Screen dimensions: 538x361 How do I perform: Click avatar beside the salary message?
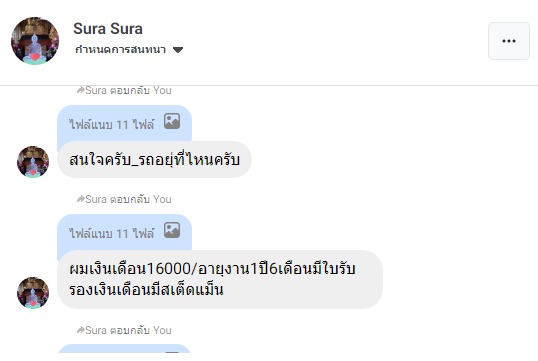[x=33, y=293]
